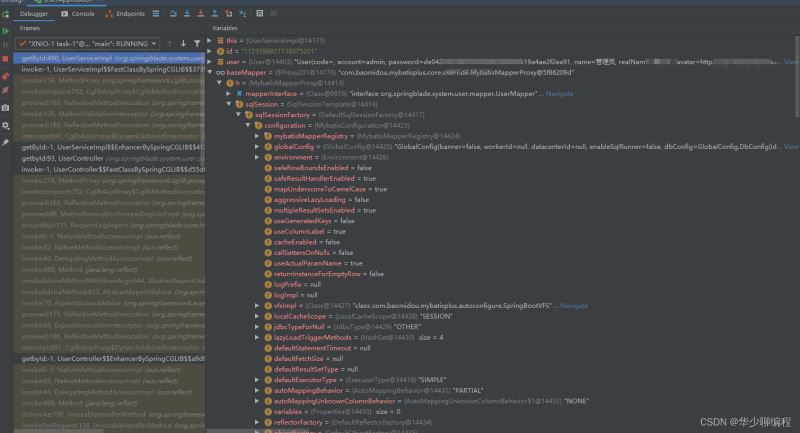Expand the globalConfig variable node

[258, 147]
